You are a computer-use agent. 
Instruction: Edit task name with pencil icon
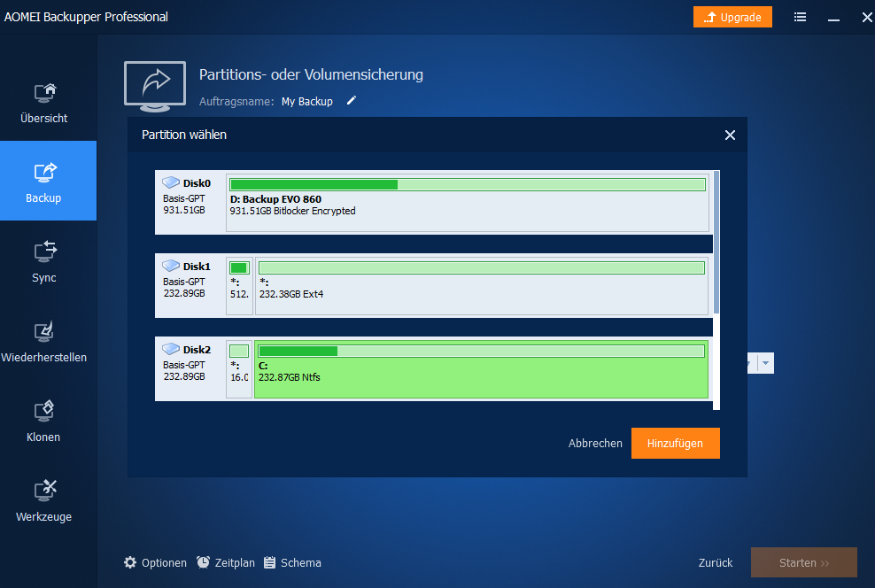pos(351,101)
